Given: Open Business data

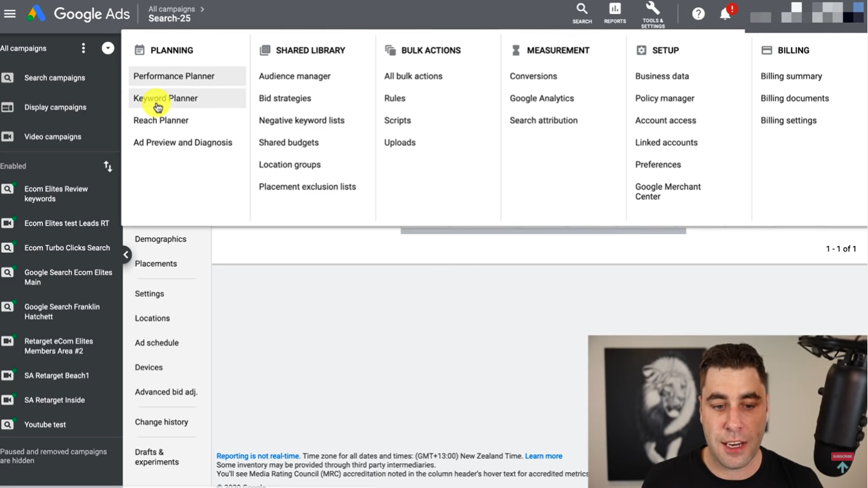Looking at the screenshot, I should tap(662, 76).
